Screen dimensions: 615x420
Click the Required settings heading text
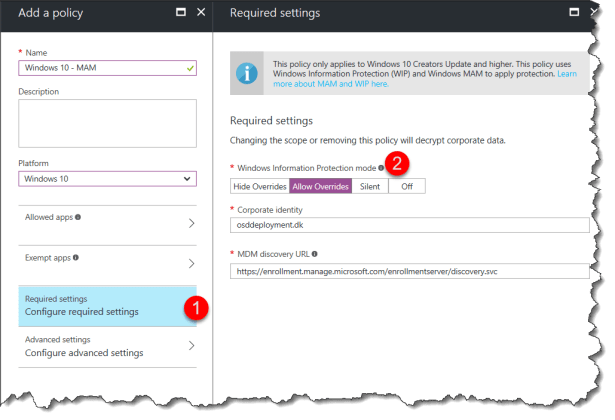(x=271, y=120)
